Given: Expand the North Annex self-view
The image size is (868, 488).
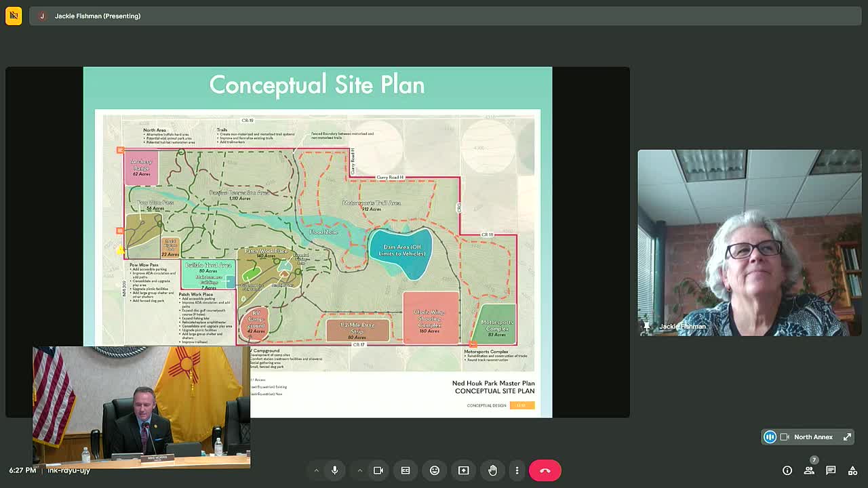Looking at the screenshot, I should [x=847, y=436].
